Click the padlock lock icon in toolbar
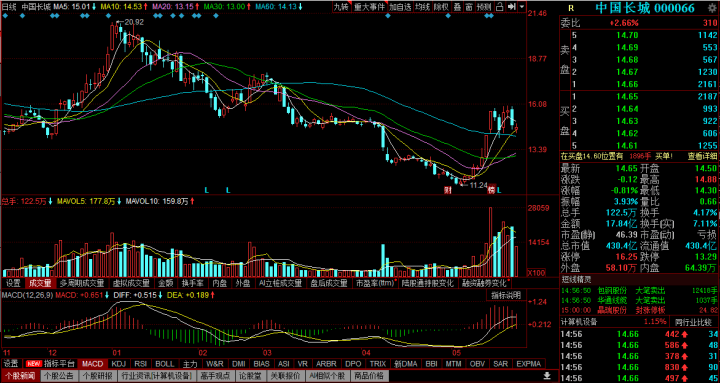720x383 pixels. click(x=500, y=6)
